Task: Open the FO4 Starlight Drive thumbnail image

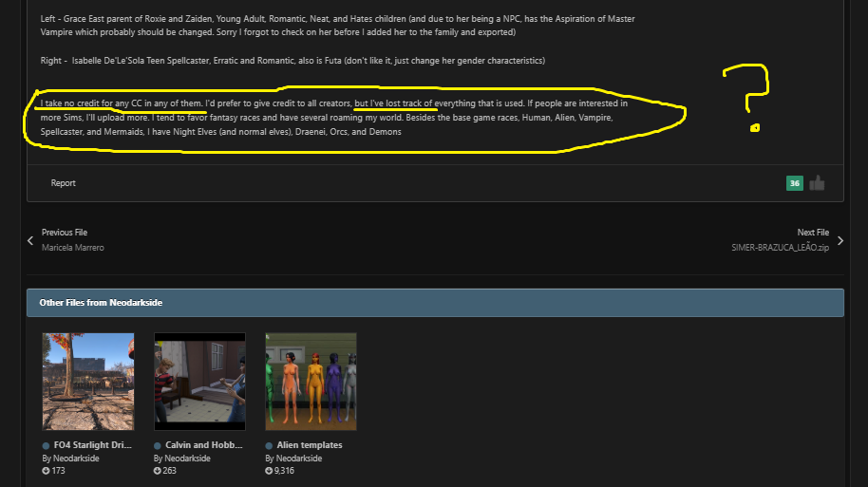Action: click(x=88, y=382)
